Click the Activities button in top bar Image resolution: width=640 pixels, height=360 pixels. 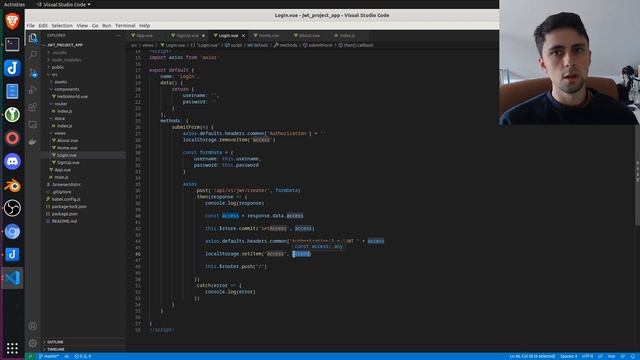[x=14, y=4]
